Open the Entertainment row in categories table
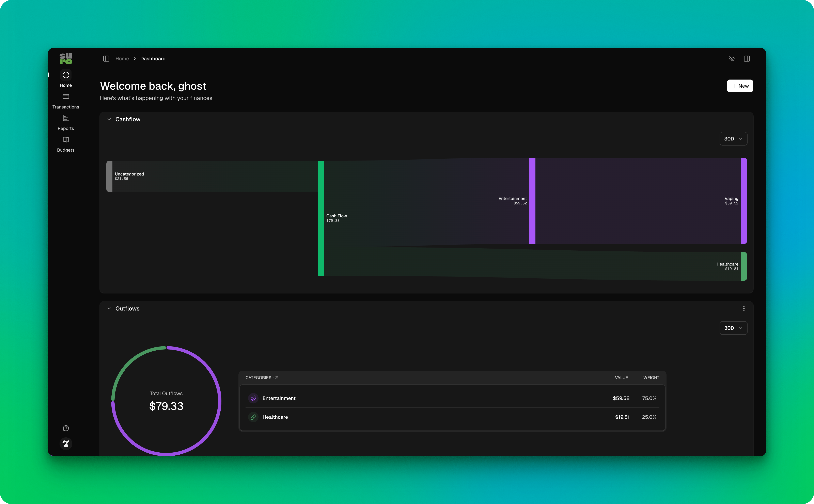The image size is (814, 504). pyautogui.click(x=452, y=398)
